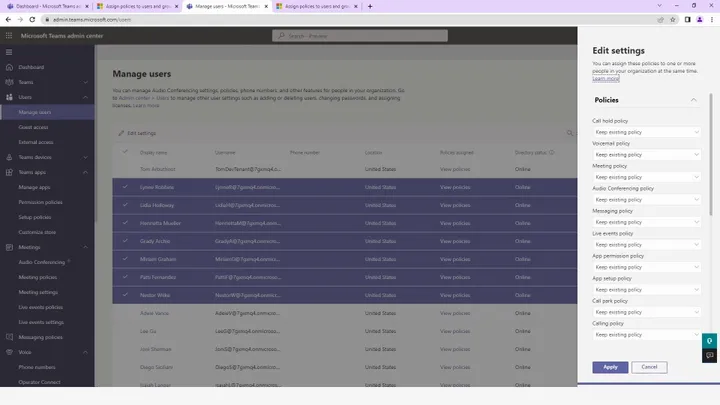Click the Search - Preview box
Viewport: 720px width, 405px height.
click(x=360, y=36)
